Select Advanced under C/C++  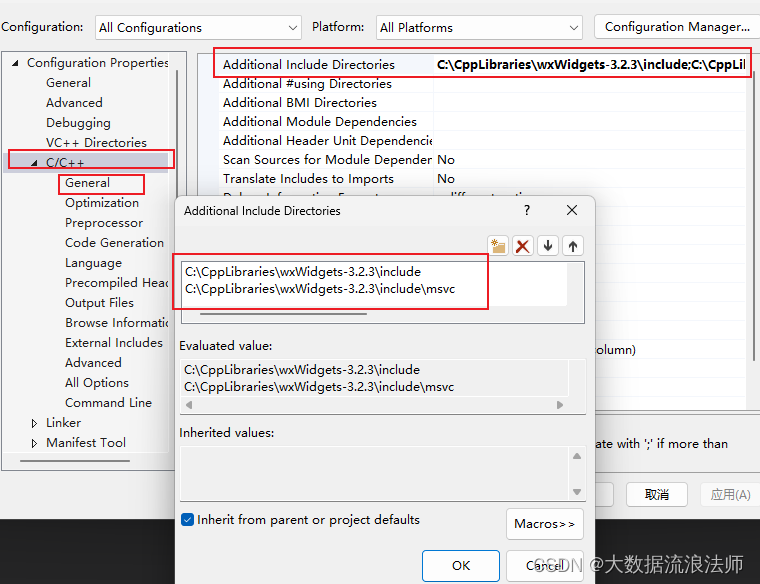93,363
